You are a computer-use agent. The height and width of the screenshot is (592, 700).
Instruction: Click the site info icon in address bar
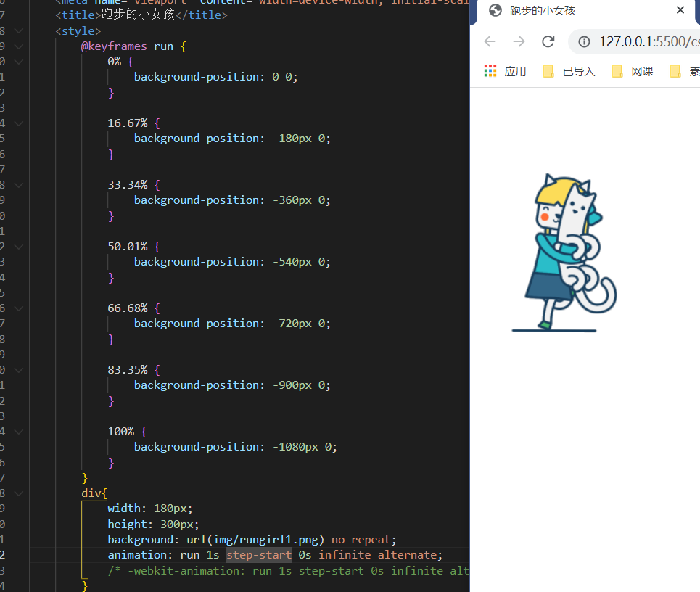pos(584,42)
